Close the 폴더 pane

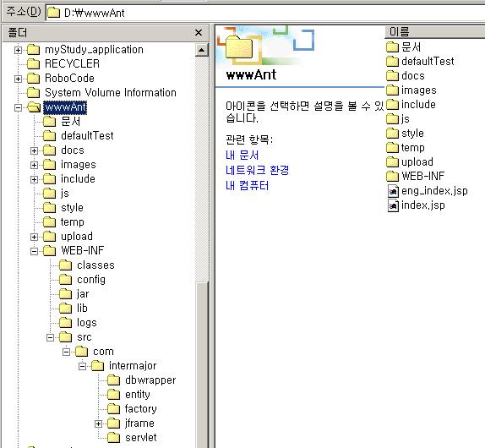click(x=199, y=32)
